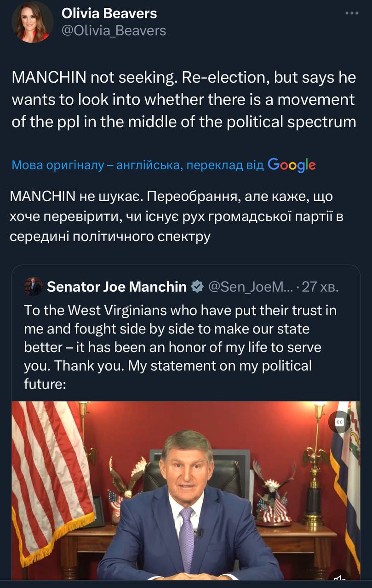Open the Senator Joe Manchin name

click(117, 287)
